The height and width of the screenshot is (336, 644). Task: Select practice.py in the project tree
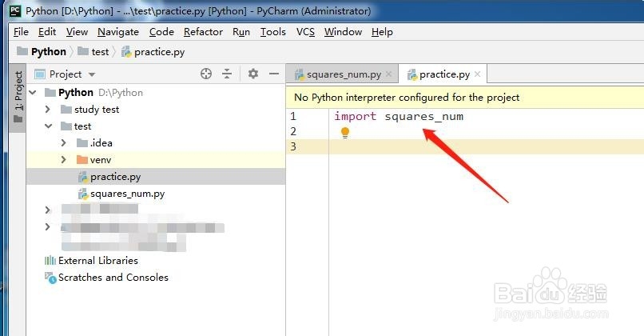[x=156, y=177]
